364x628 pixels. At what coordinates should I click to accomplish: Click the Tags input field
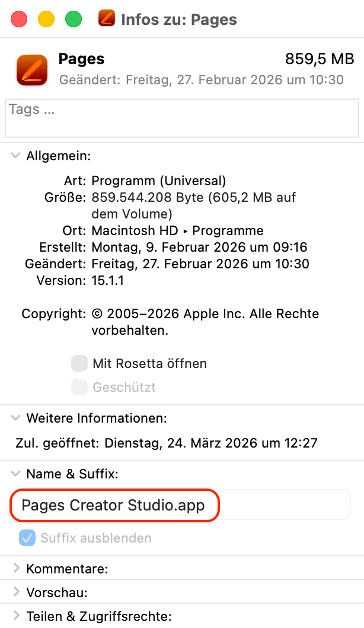(x=182, y=118)
